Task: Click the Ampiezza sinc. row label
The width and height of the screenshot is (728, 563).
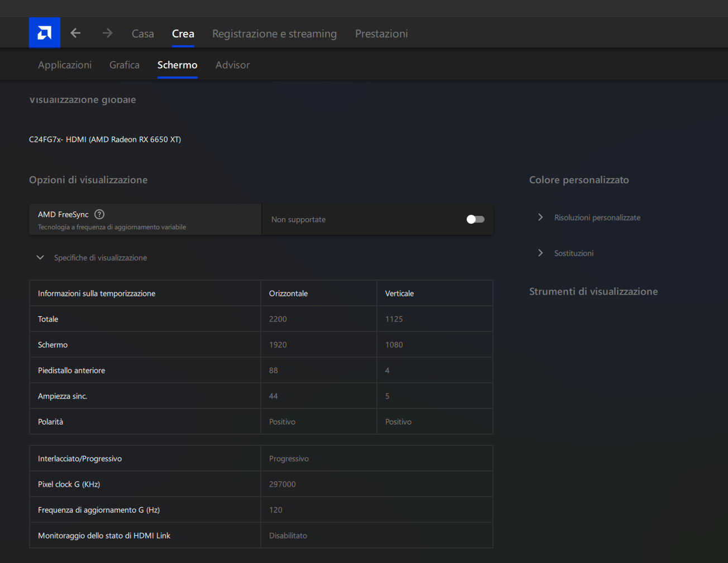Action: (x=63, y=396)
